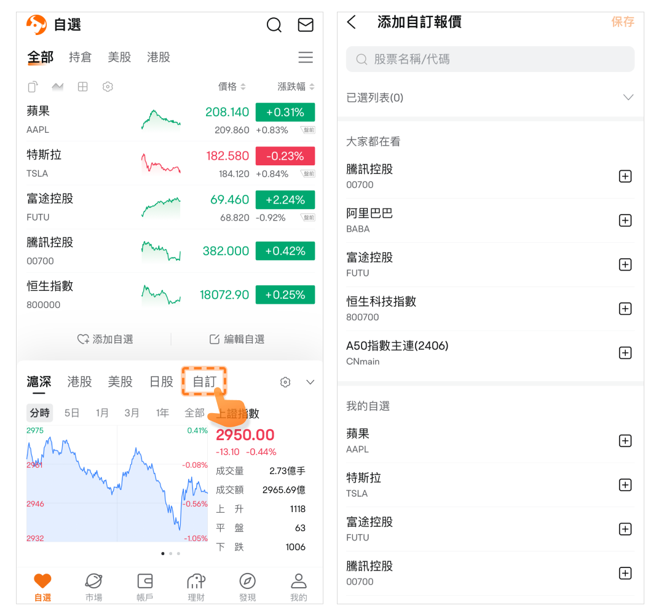Open 市場 in the bottom navigation
The width and height of the screenshot is (672, 616).
point(93,586)
